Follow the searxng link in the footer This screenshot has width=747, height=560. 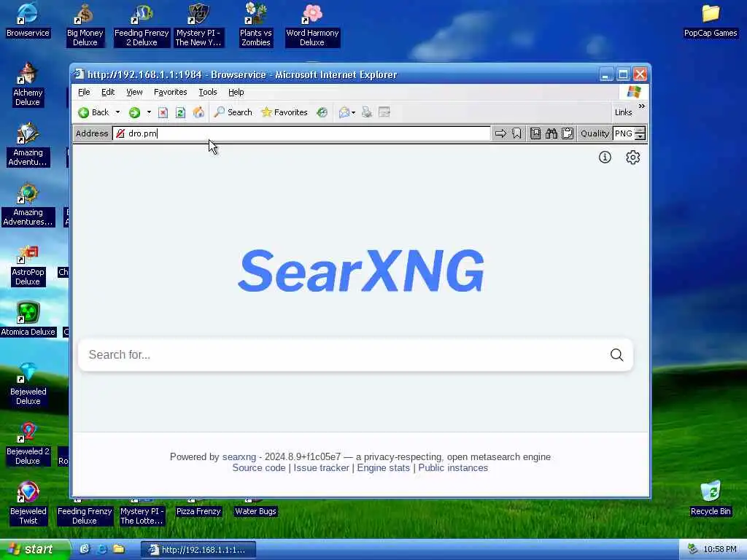(239, 457)
